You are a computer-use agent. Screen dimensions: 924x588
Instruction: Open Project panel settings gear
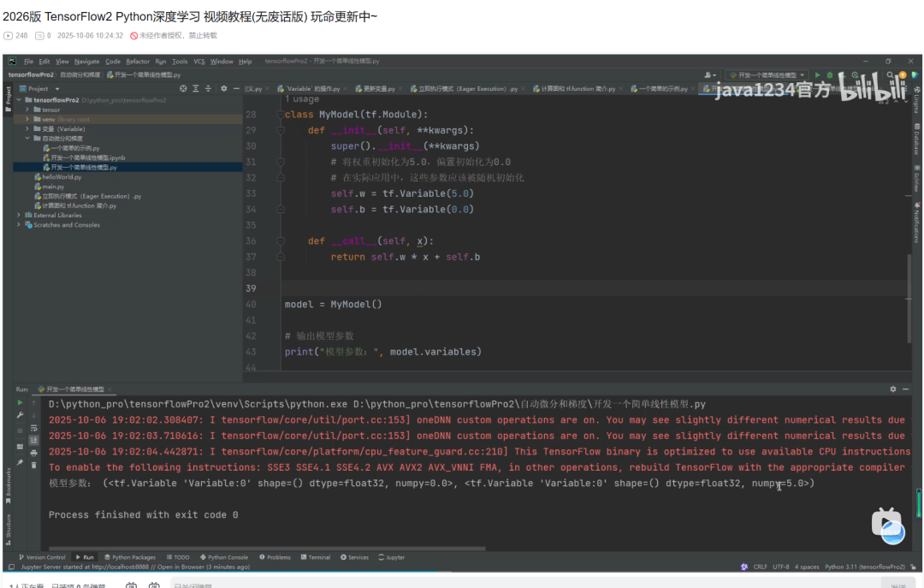tap(224, 88)
